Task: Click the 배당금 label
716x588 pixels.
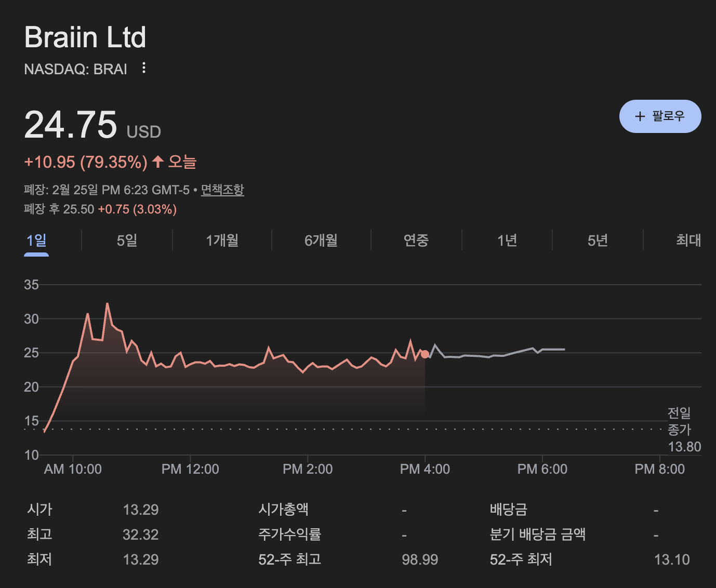Action: [x=509, y=509]
